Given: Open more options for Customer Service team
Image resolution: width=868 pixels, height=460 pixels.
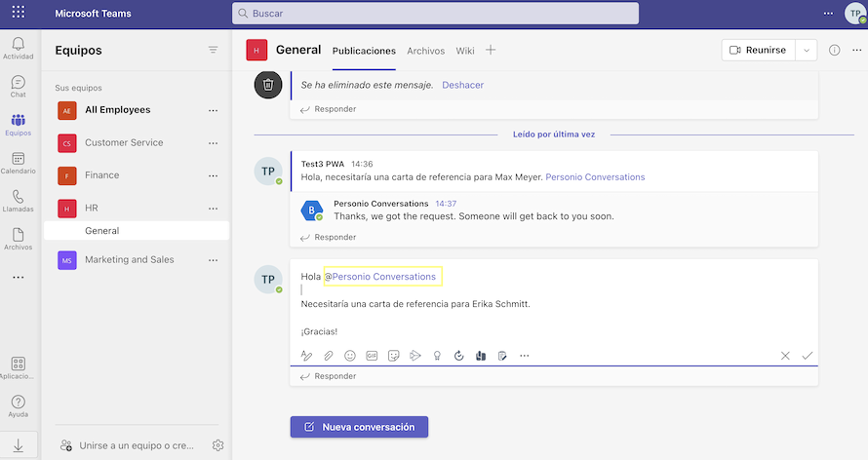Looking at the screenshot, I should (214, 143).
